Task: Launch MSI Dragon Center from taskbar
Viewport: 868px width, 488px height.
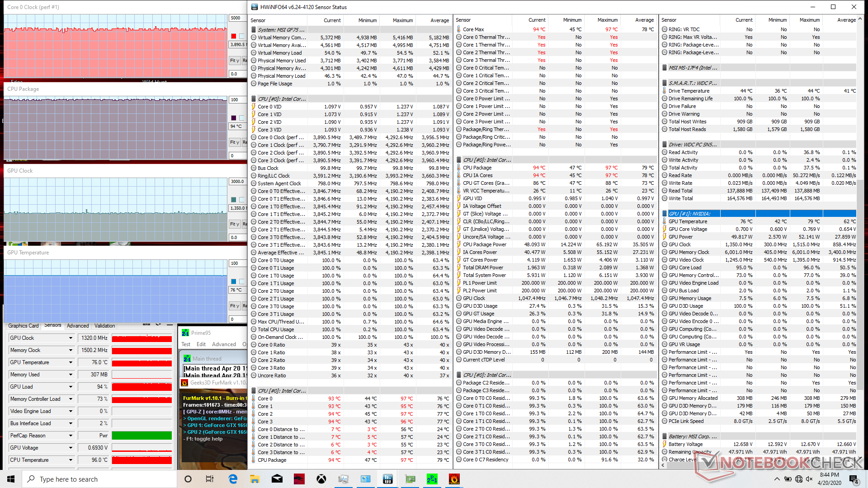Action: click(299, 479)
